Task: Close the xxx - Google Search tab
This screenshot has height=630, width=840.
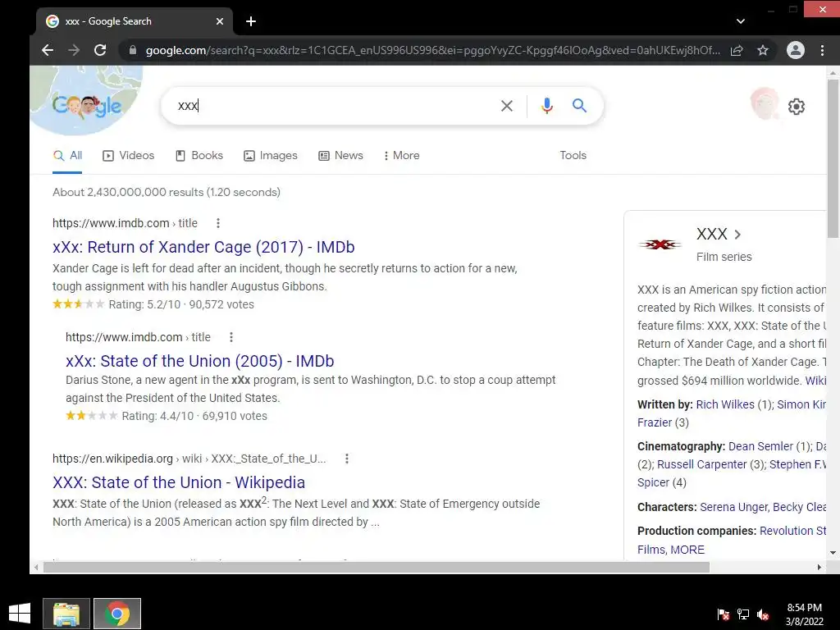Action: 220,21
